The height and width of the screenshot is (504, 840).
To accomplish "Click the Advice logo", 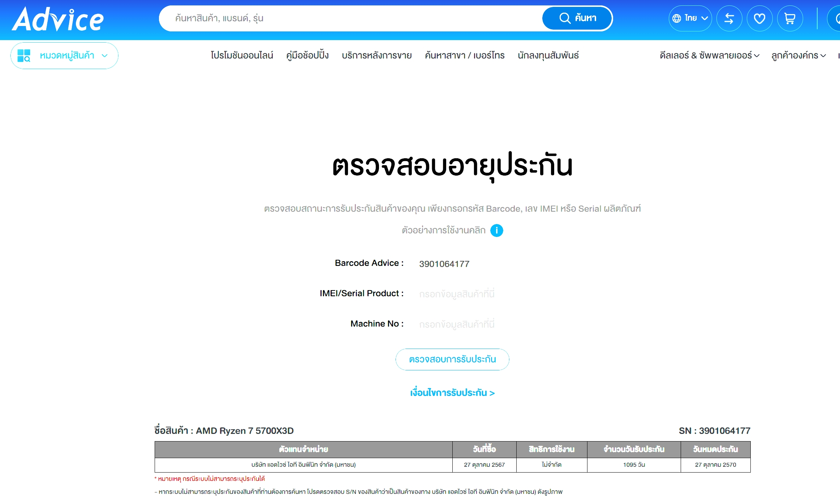I will tap(58, 19).
